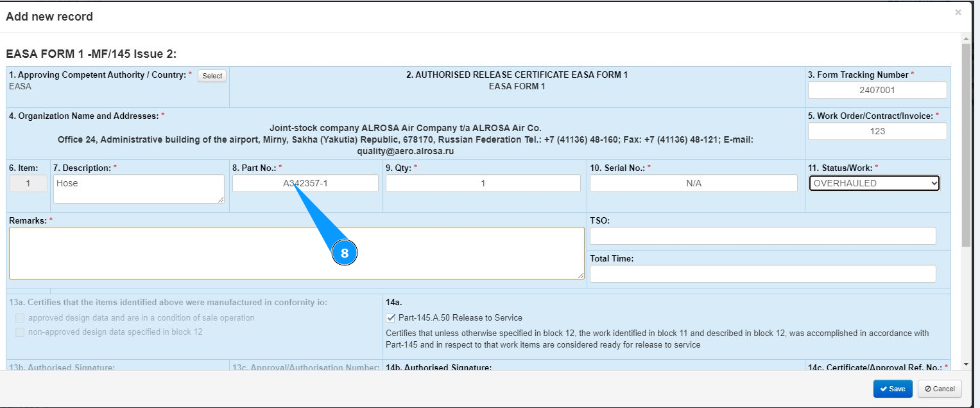Click the TSO input field

click(762, 236)
